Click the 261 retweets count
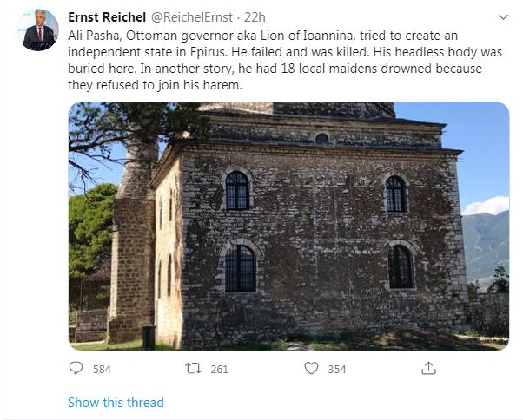The width and height of the screenshot is (523, 420). [219, 369]
